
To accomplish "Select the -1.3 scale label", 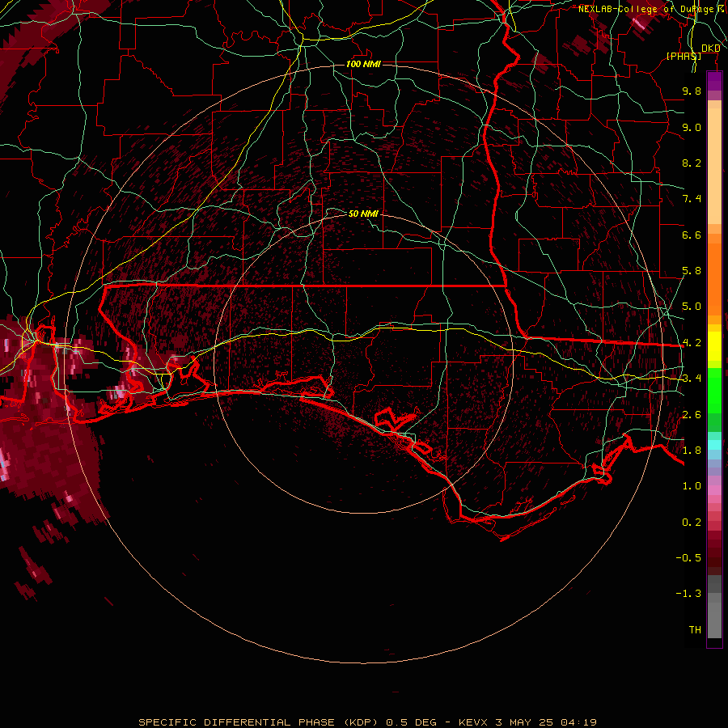I will [x=688, y=594].
